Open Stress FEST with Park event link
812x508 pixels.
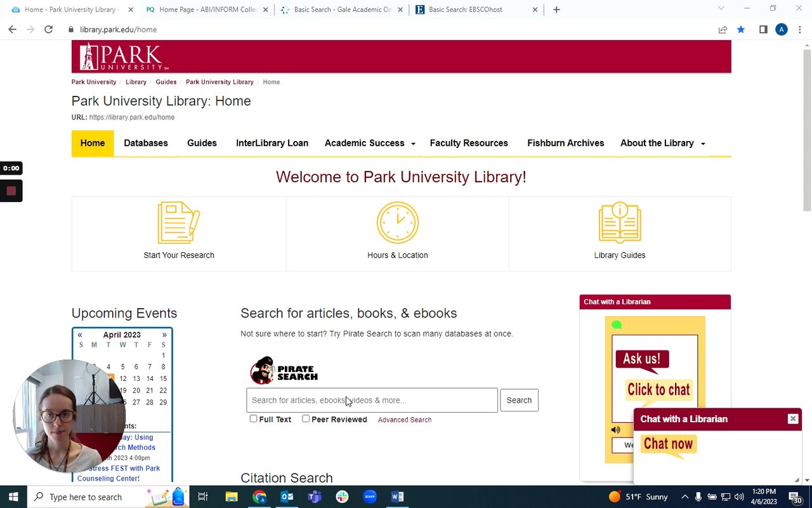[119, 473]
